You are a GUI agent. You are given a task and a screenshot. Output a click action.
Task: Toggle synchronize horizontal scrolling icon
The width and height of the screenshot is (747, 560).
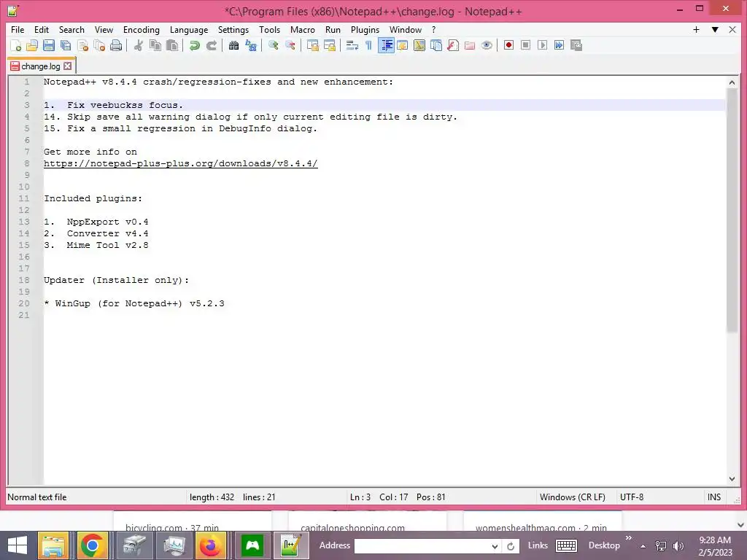(329, 45)
